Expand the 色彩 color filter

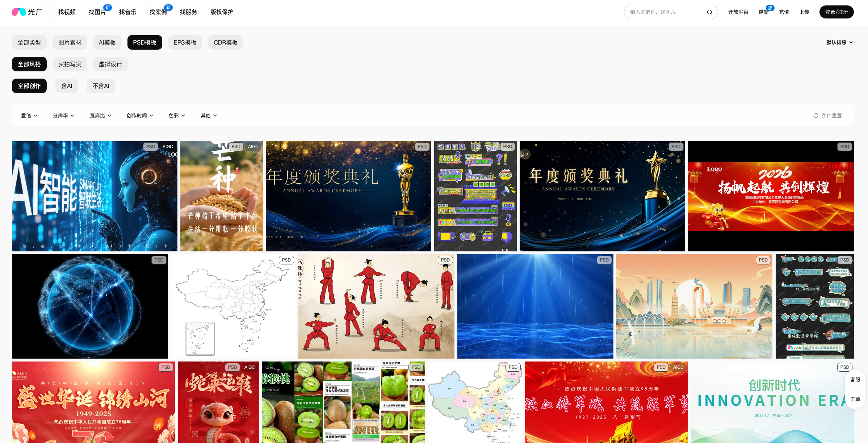tap(177, 116)
